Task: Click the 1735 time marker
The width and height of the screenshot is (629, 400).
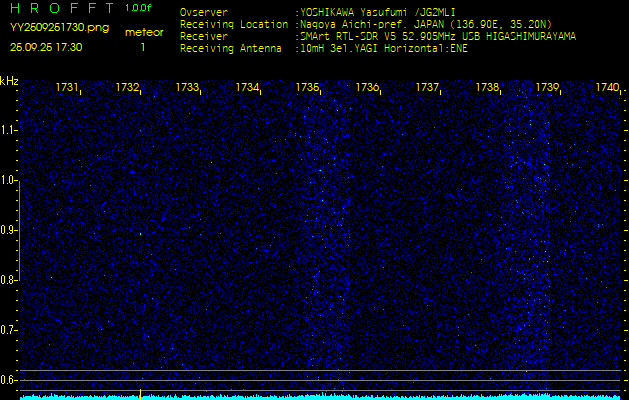Action: [x=307, y=88]
